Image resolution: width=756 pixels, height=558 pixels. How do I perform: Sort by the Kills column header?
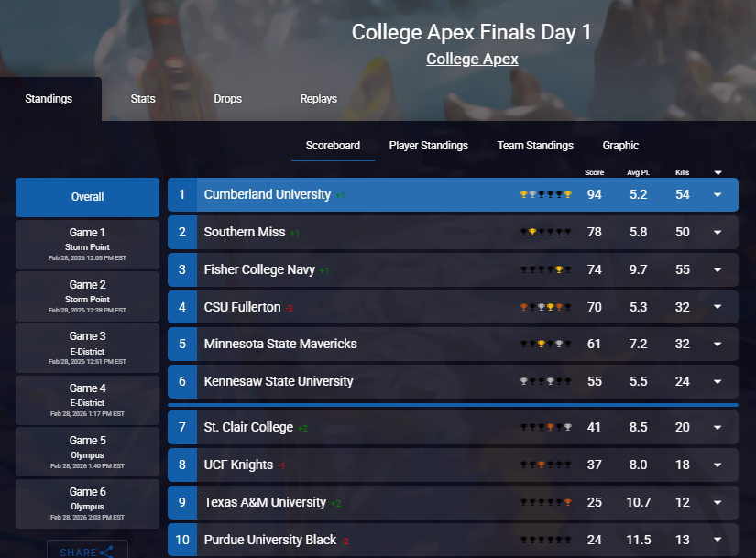(682, 172)
